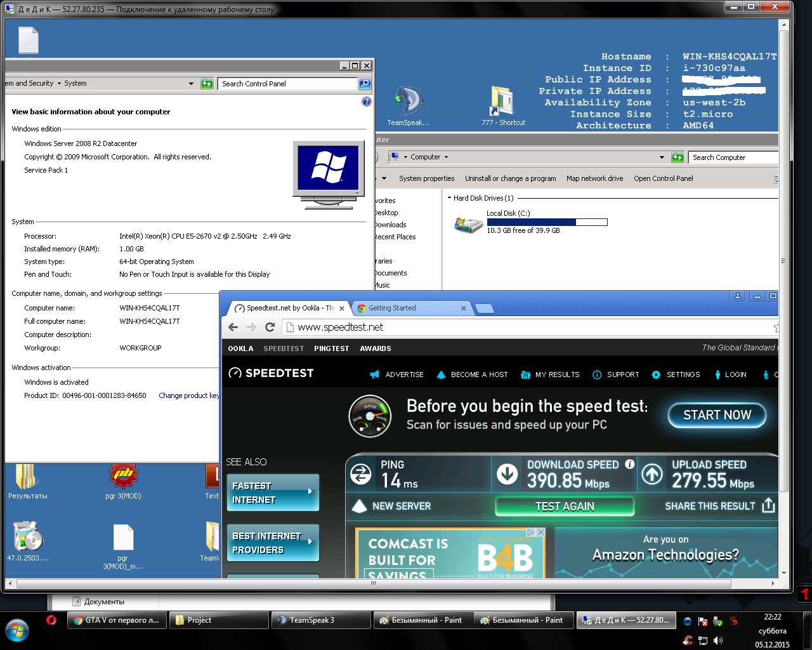Open the 'My Results' link on Speedtest
The height and width of the screenshot is (650, 812).
click(x=550, y=375)
